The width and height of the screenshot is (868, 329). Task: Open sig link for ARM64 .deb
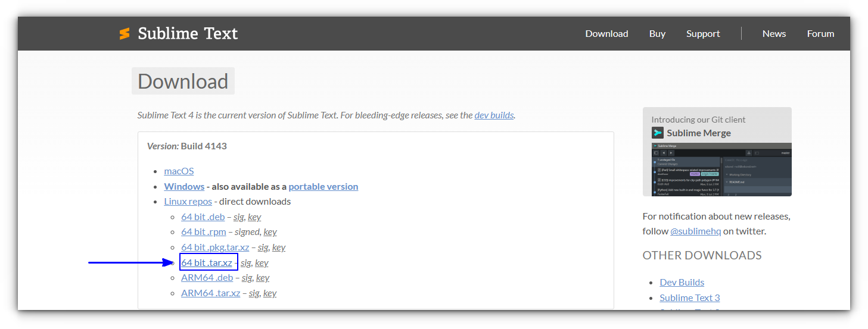(247, 277)
